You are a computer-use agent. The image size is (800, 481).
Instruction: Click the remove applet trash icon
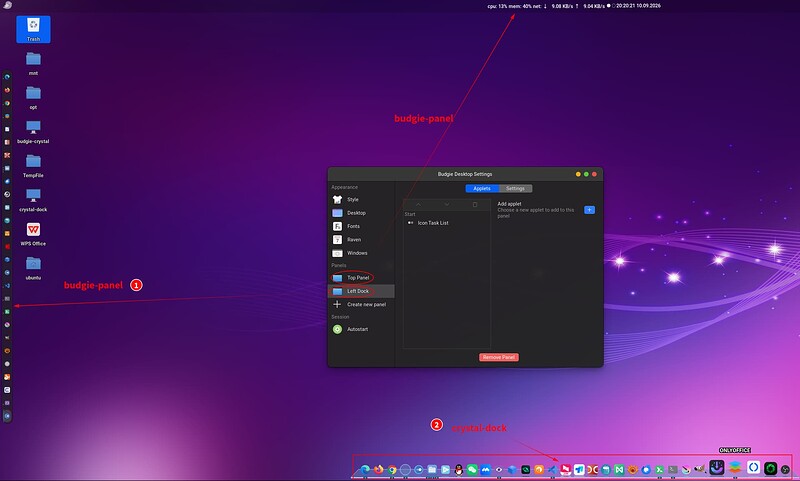(x=475, y=205)
